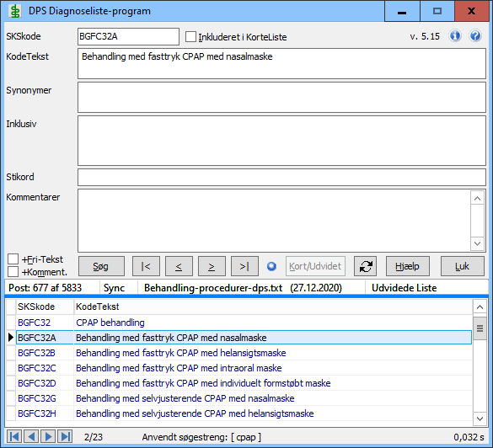
Task: Maximize the DPS Diagnoseliste window
Action: [x=437, y=11]
